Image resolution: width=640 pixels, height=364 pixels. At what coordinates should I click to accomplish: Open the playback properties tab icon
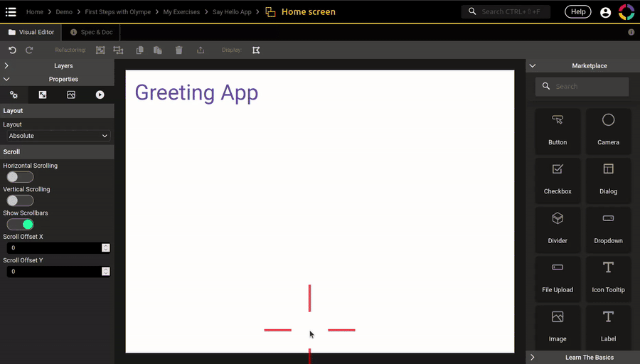pos(100,95)
